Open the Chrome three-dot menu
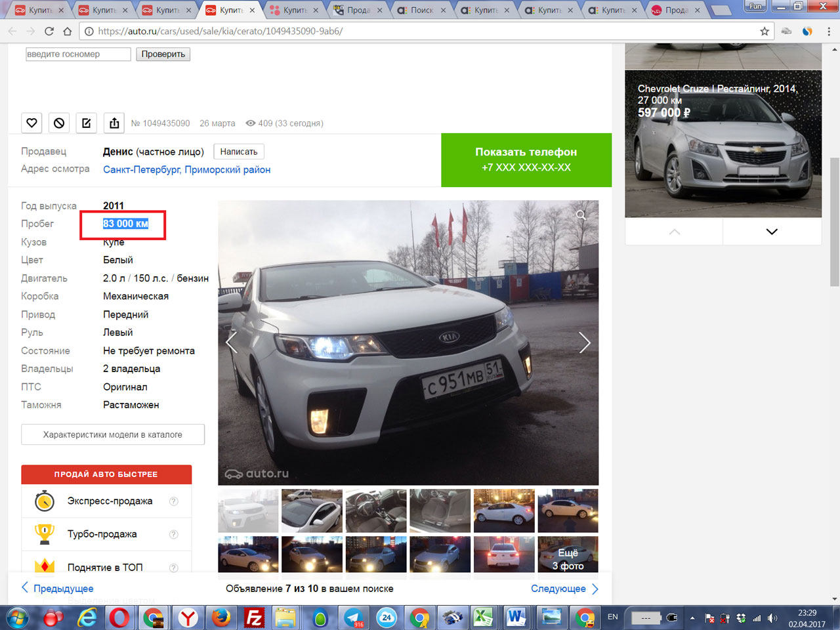The width and height of the screenshot is (840, 630). coord(828,31)
